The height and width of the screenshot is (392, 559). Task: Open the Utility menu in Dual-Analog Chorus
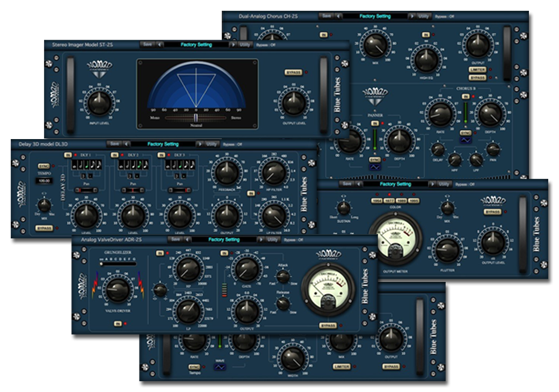[x=424, y=17]
